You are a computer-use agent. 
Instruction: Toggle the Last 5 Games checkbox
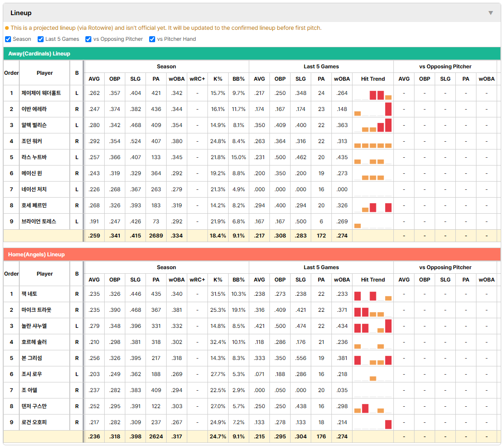(x=40, y=39)
